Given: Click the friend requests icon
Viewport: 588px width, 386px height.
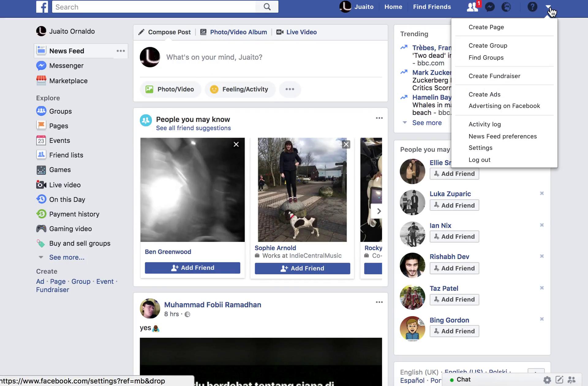Looking at the screenshot, I should tap(472, 6).
